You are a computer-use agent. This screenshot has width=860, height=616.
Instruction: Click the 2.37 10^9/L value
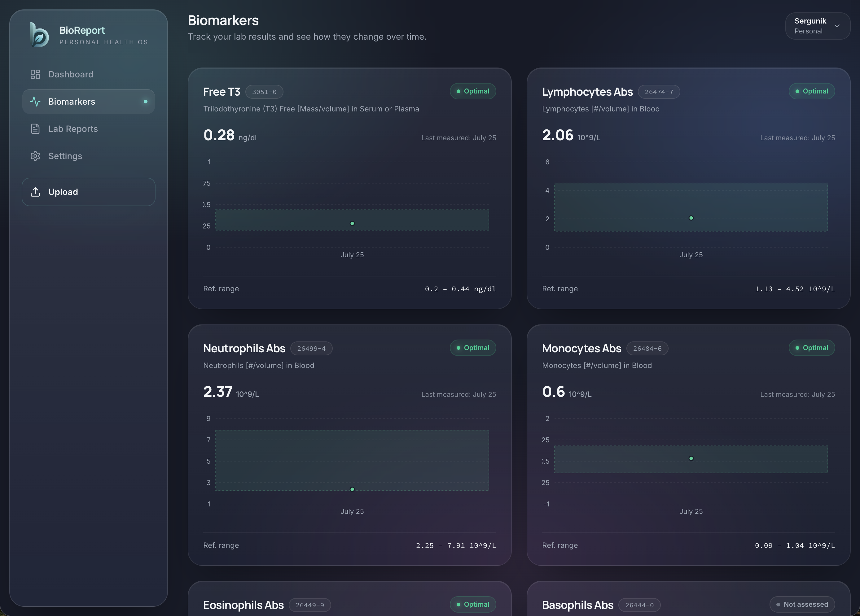click(231, 392)
